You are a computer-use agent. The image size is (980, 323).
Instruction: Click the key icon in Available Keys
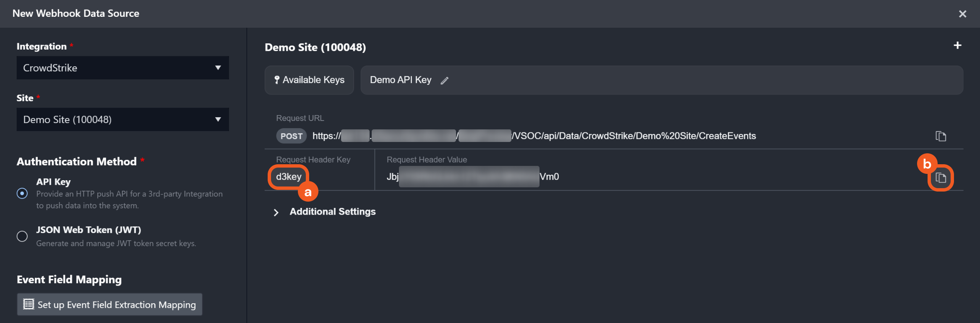pos(277,80)
